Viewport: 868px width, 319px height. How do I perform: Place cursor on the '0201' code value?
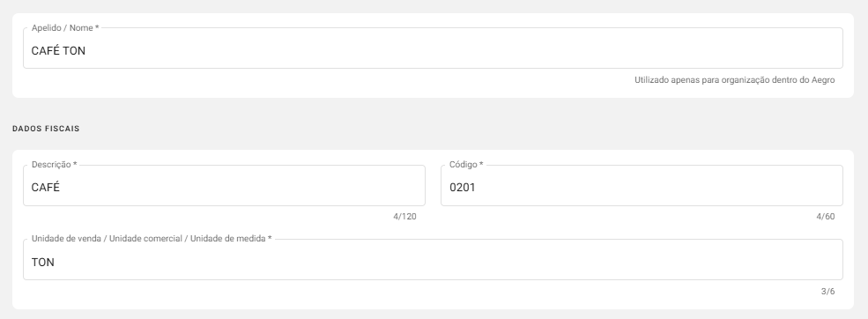[463, 188]
